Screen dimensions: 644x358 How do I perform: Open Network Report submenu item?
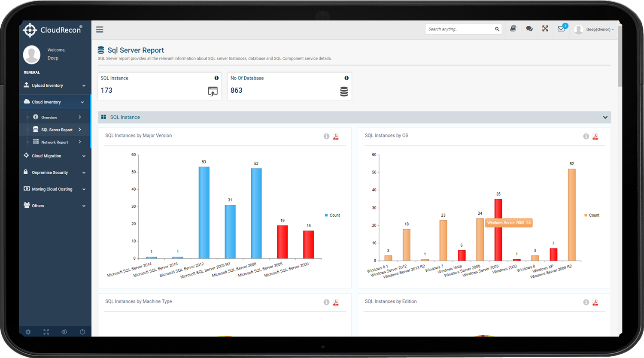55,142
